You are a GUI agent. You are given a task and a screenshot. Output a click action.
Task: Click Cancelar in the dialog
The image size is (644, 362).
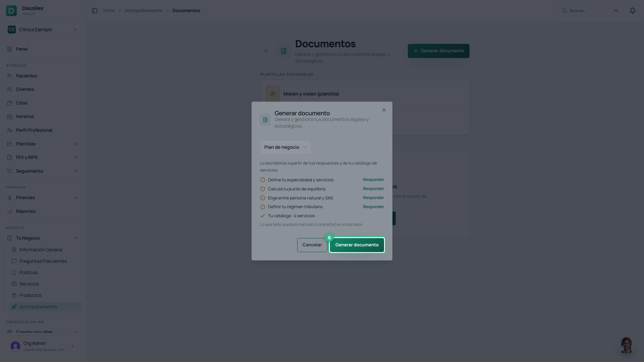point(312,245)
